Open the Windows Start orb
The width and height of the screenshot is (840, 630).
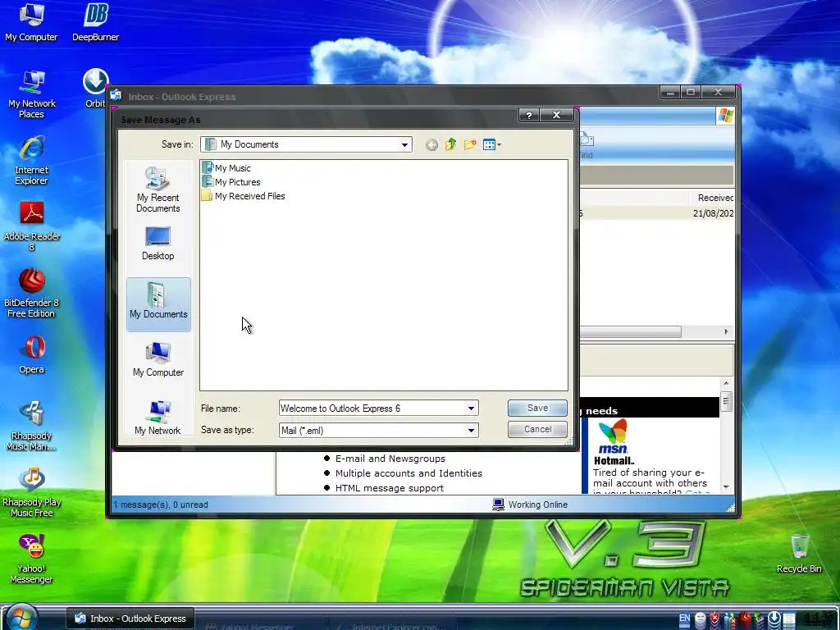(x=21, y=617)
